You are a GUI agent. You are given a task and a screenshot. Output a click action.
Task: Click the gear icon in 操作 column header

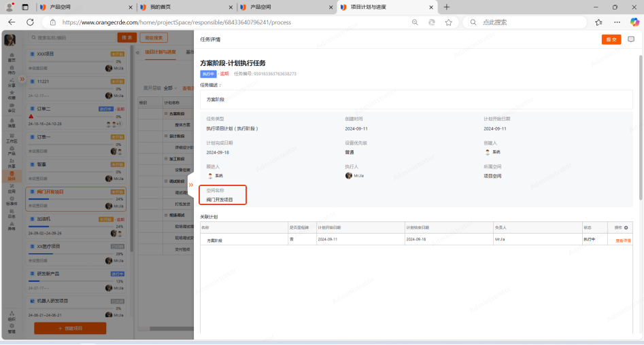point(626,227)
